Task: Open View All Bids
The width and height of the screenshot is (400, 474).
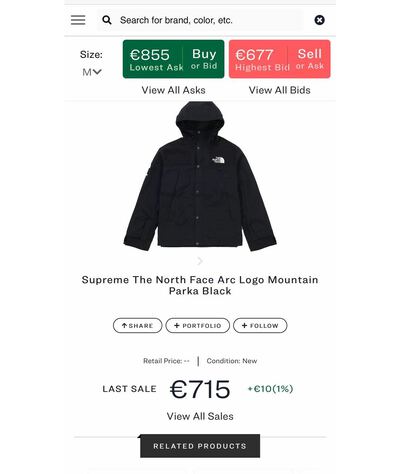Action: pos(279,90)
